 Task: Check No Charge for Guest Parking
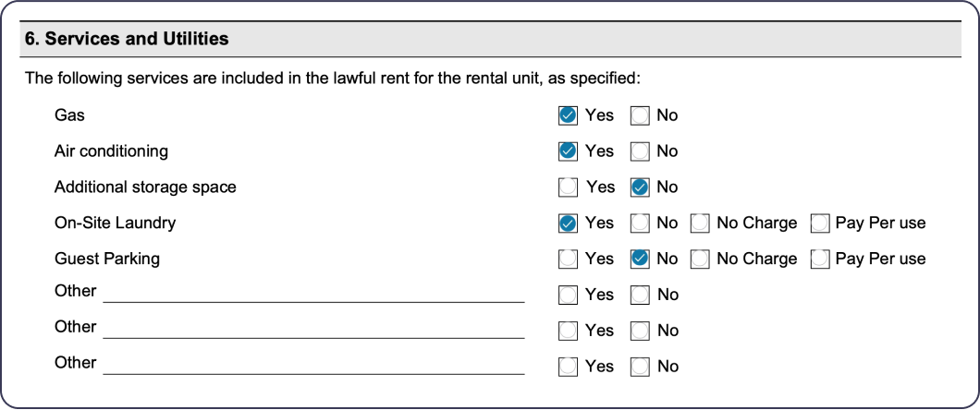(700, 259)
